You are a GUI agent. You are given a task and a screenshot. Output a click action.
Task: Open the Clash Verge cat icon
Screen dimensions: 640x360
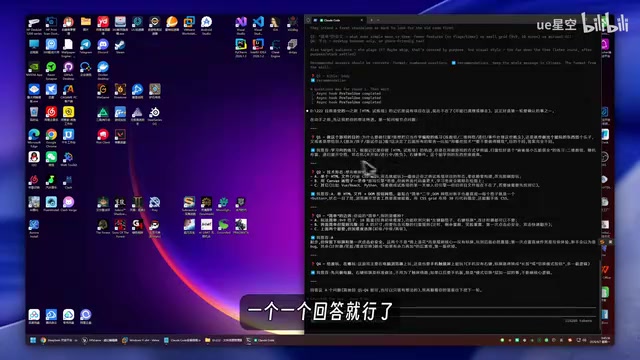[x=68, y=204]
